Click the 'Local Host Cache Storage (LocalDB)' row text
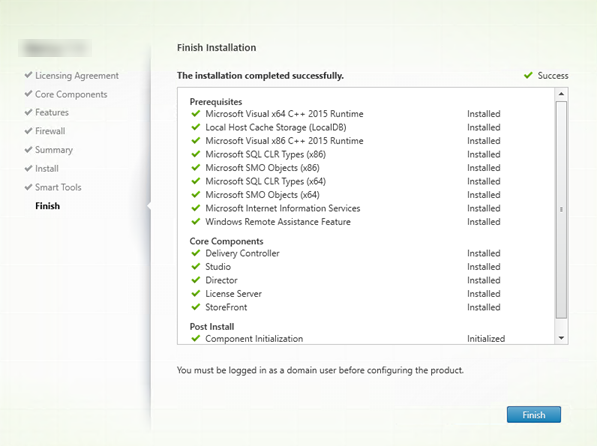This screenshot has height=446, width=597. (276, 127)
